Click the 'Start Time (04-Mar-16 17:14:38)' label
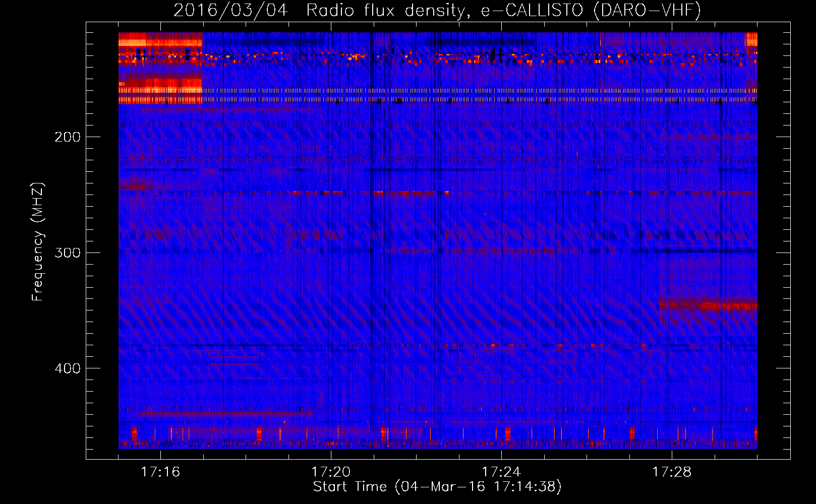The image size is (816, 504). pos(437,487)
